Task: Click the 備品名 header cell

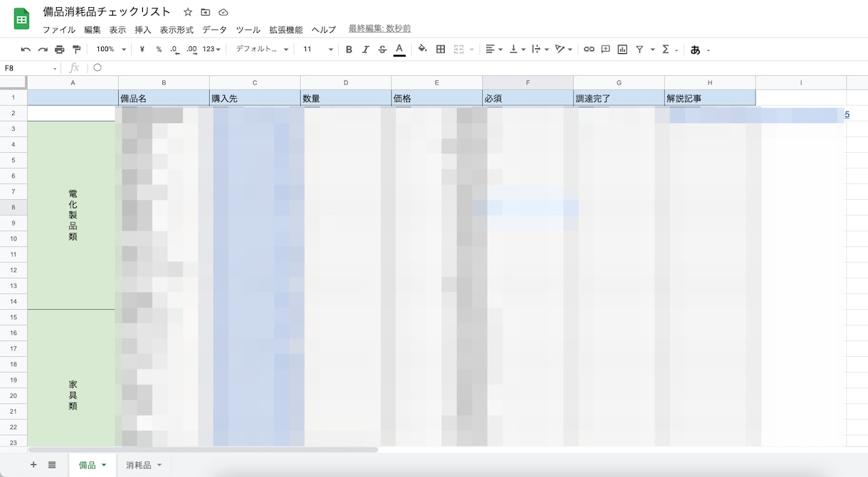Action: (164, 98)
